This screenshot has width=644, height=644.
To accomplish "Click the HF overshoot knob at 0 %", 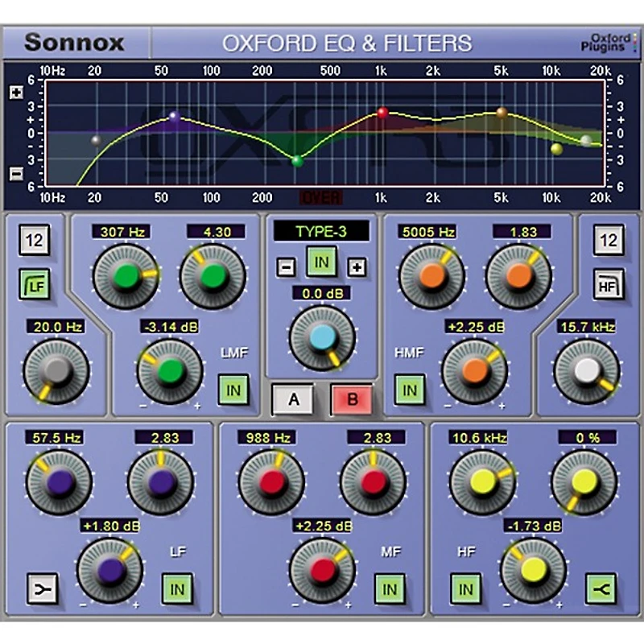I will (584, 482).
